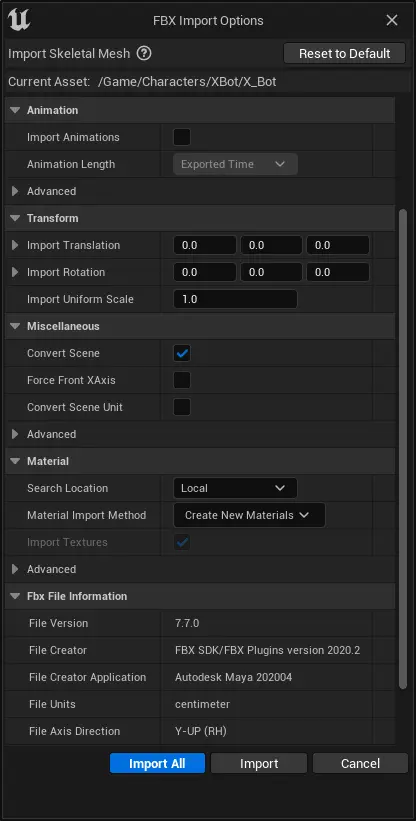416x821 pixels.
Task: Click the Import Rotation first field
Action: [x=205, y=272]
